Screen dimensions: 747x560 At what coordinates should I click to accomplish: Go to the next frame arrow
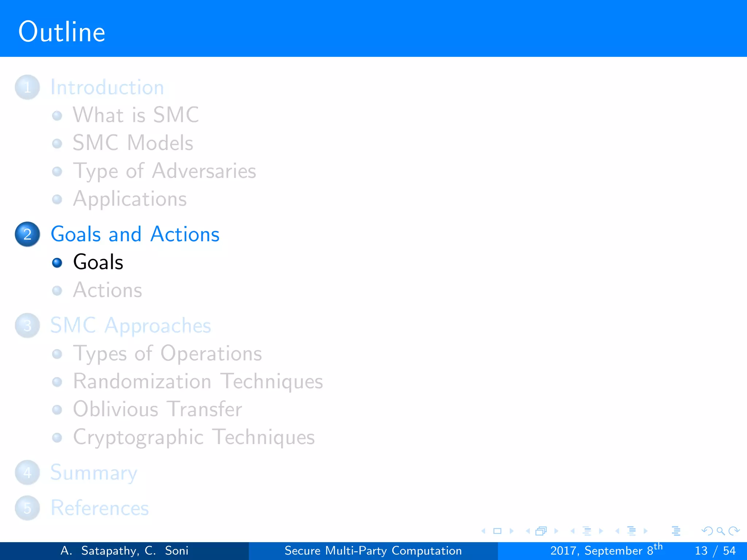pyautogui.click(x=556, y=531)
